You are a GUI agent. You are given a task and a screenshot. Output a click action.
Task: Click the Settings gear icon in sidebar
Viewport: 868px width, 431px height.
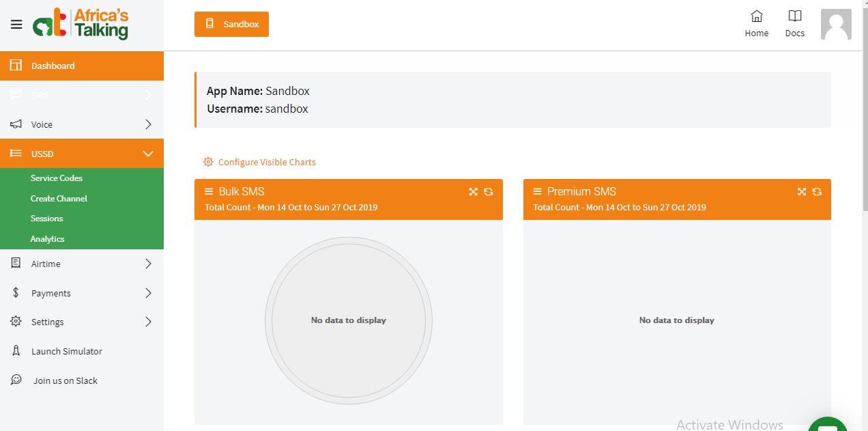tap(16, 321)
